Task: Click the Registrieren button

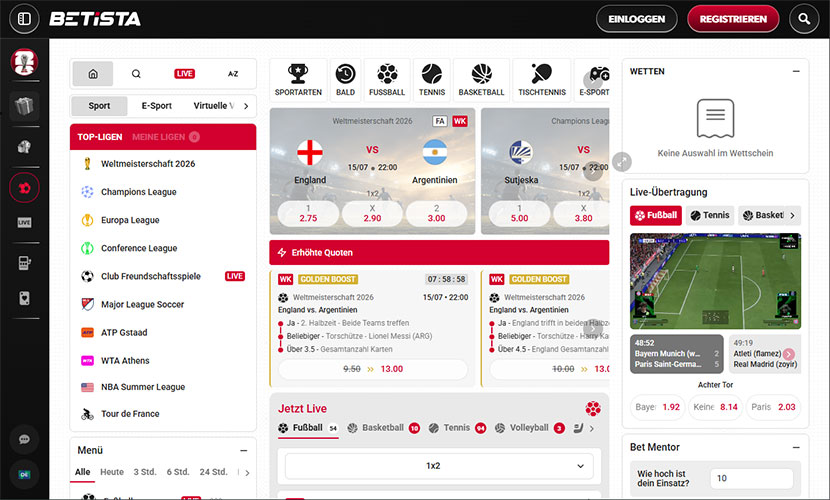Action: coord(733,19)
